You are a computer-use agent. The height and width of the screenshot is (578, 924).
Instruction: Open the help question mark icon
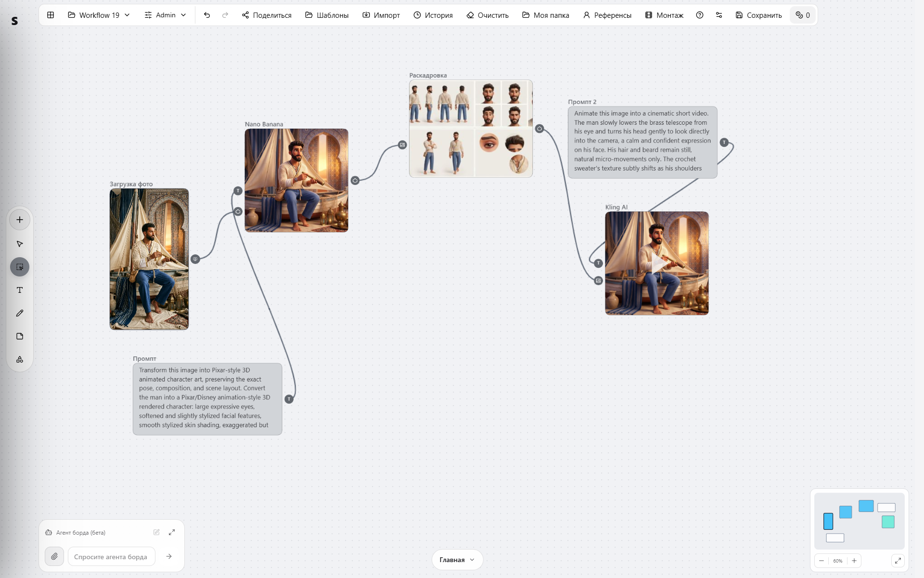coord(700,15)
